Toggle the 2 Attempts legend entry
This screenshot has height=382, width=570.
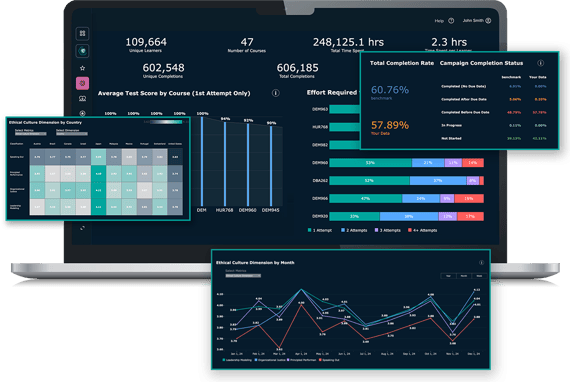(354, 230)
